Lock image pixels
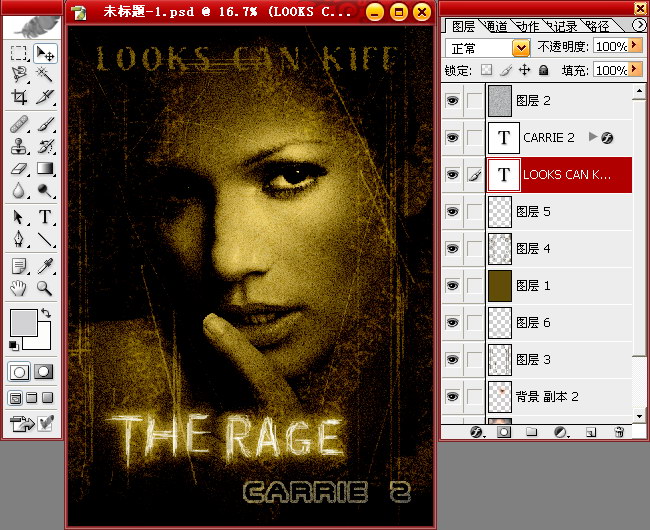 pyautogui.click(x=506, y=70)
